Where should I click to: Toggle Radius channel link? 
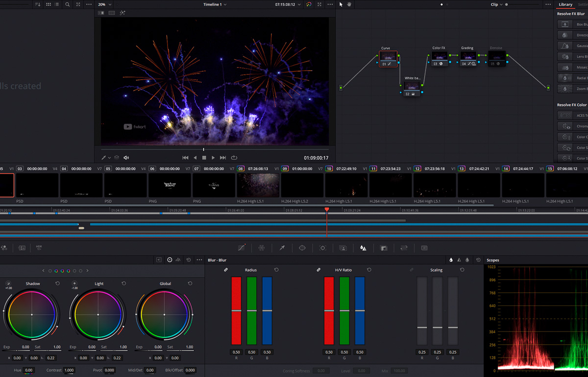226,270
